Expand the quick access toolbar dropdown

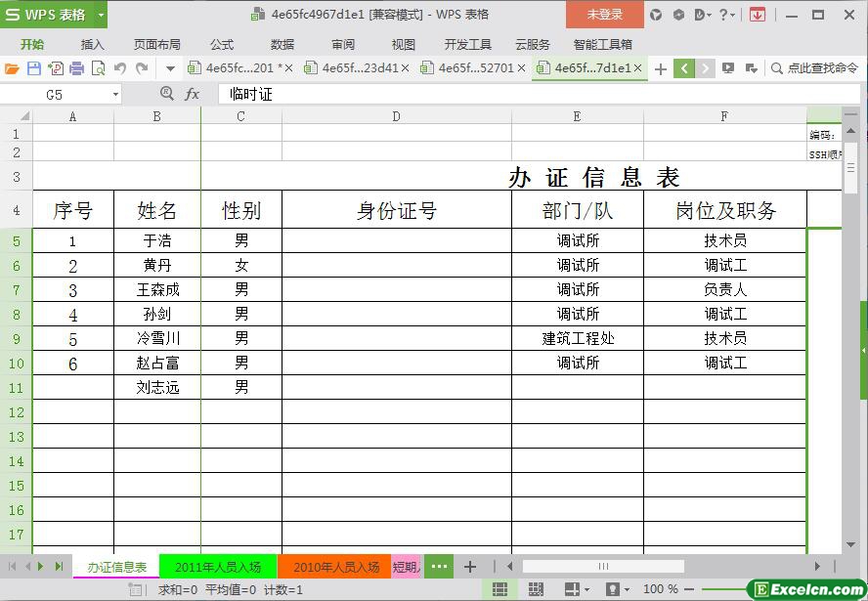[x=170, y=68]
